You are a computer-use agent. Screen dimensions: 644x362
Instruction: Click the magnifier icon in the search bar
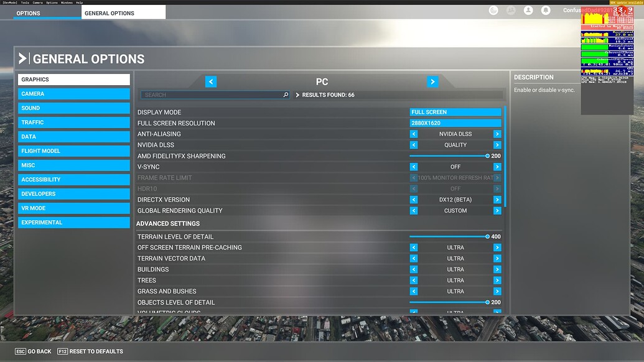(285, 95)
